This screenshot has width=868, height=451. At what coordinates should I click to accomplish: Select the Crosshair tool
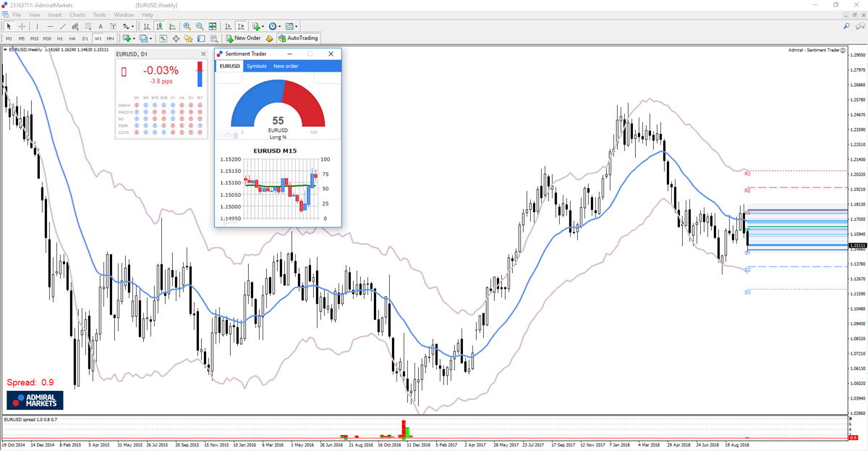[x=22, y=26]
